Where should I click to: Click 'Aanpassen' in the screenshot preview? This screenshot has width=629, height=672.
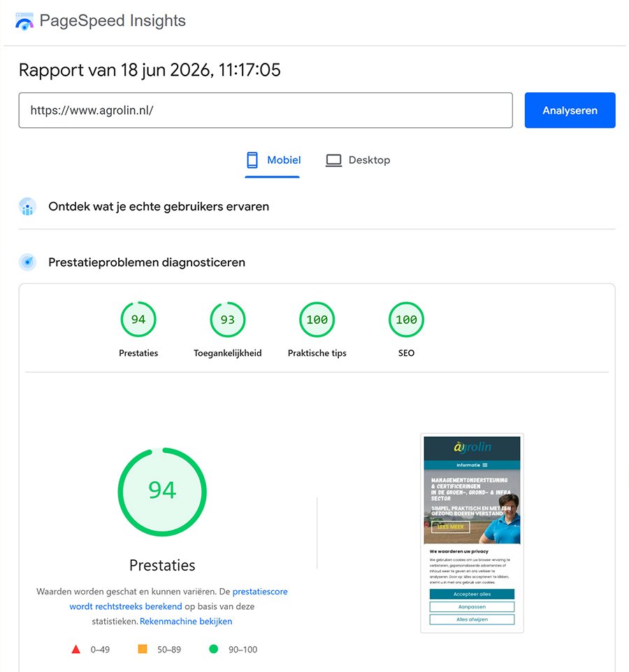[472, 607]
